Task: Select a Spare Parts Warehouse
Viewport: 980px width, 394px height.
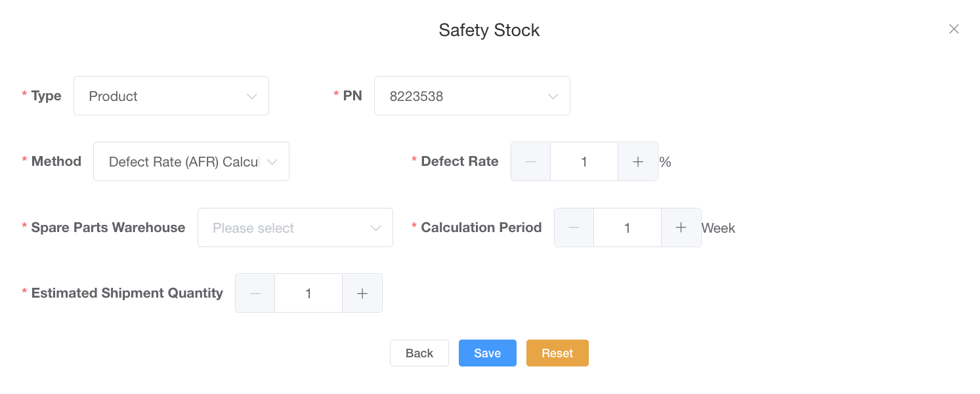Action: pyautogui.click(x=288, y=228)
